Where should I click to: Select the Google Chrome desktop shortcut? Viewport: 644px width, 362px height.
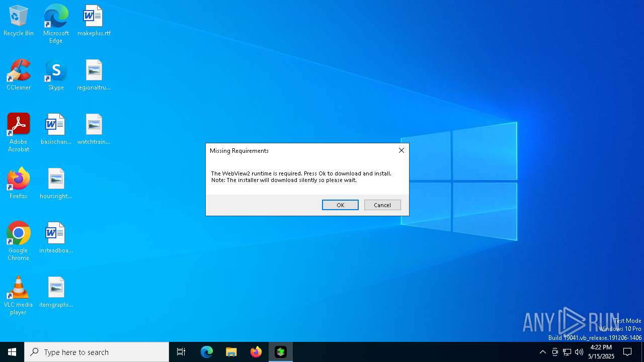click(x=19, y=241)
